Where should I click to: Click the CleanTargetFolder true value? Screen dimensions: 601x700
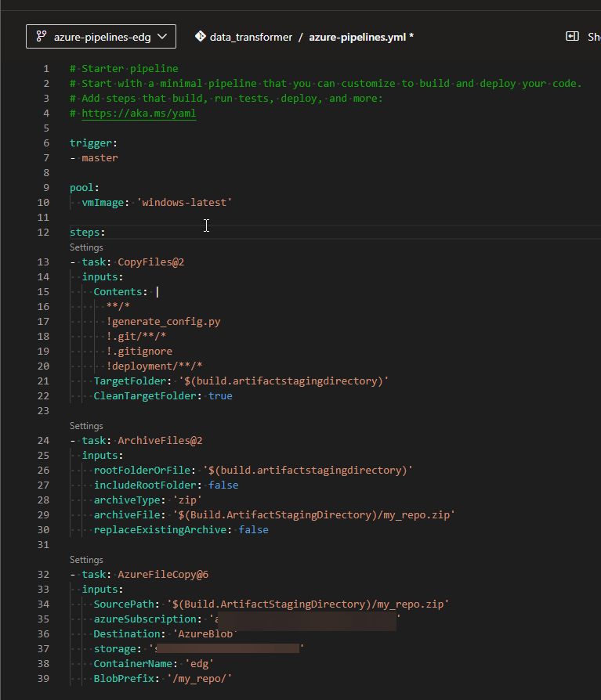[x=220, y=396]
